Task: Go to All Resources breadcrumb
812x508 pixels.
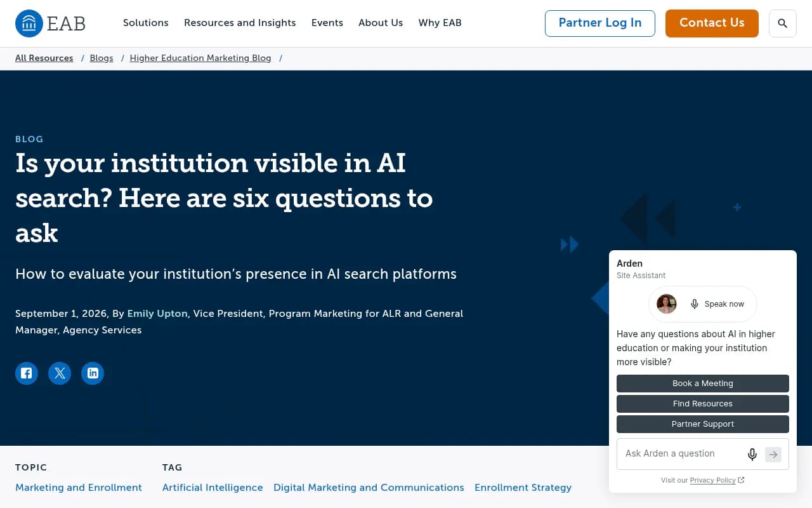Action: click(x=44, y=58)
